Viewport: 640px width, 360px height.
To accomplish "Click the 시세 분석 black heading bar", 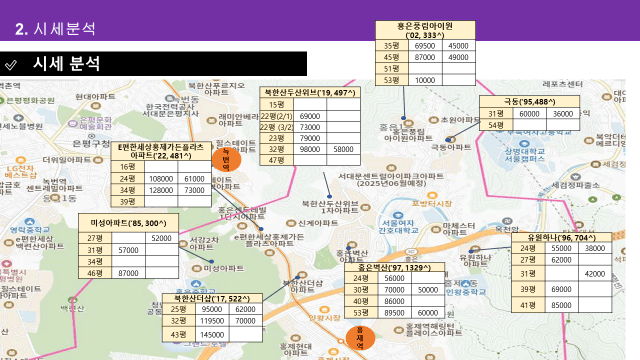I will tap(153, 64).
